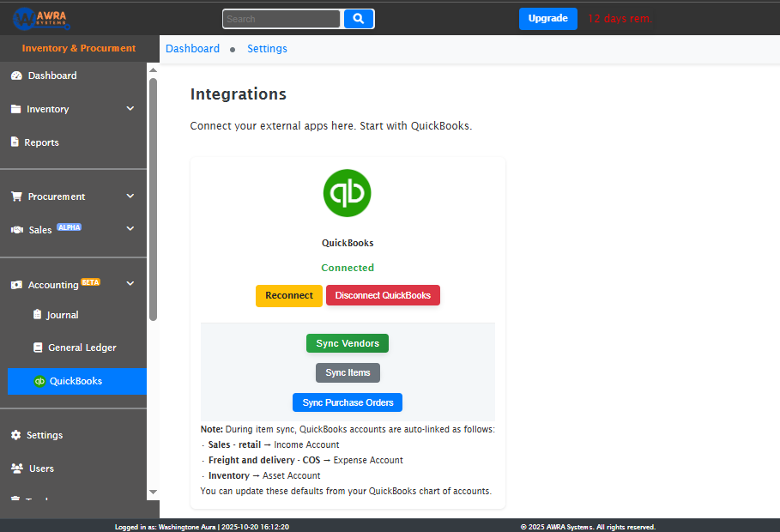Click the large QuickBooks icon in the card
The image size is (780, 532).
click(347, 193)
